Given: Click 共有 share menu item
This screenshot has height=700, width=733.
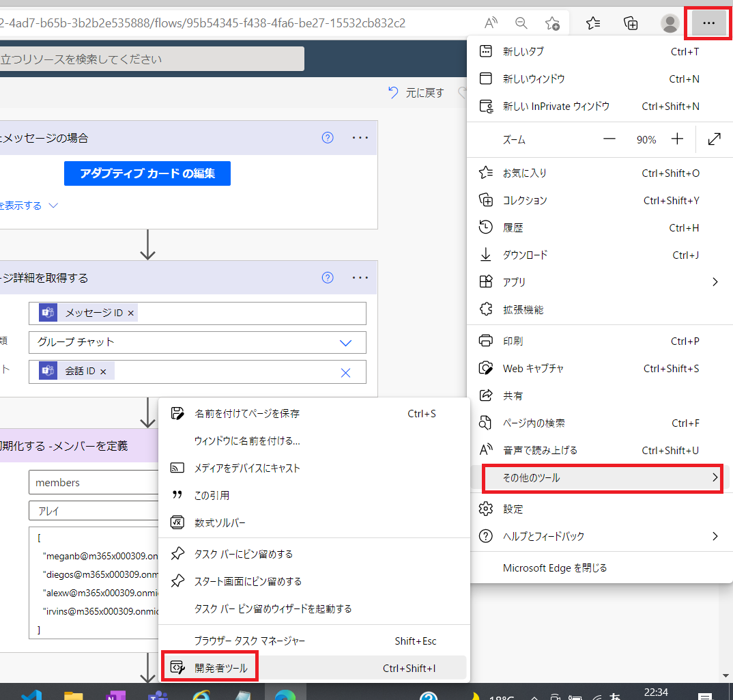Looking at the screenshot, I should 600,395.
